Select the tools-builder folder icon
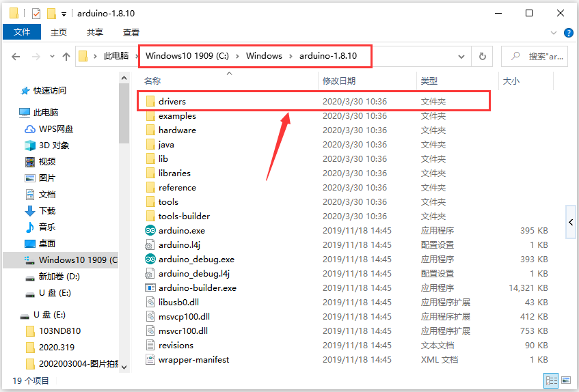The width and height of the screenshot is (579, 392). point(150,216)
